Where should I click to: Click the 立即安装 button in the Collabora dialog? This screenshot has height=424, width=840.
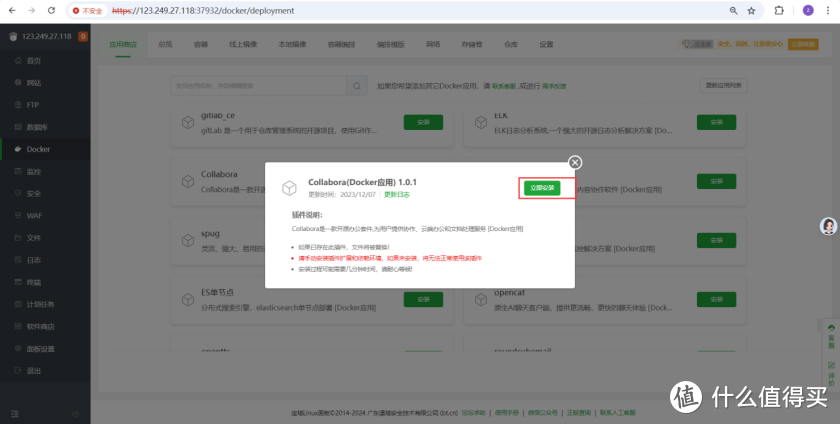point(542,188)
